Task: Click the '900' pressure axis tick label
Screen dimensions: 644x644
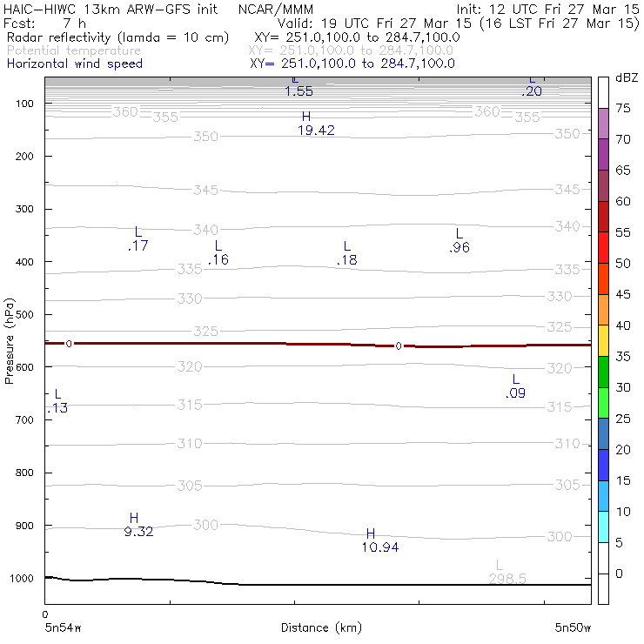Action: pyautogui.click(x=24, y=526)
